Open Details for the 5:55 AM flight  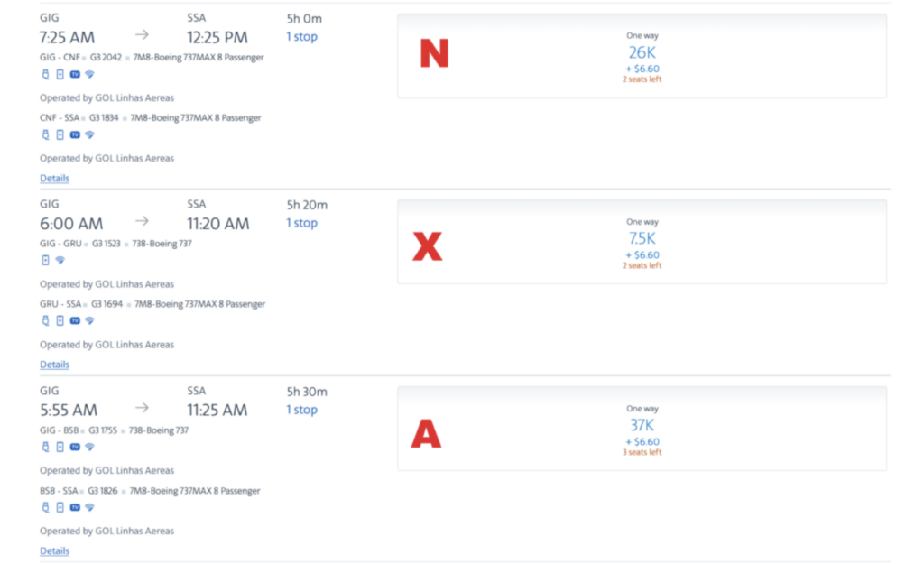[x=54, y=551]
